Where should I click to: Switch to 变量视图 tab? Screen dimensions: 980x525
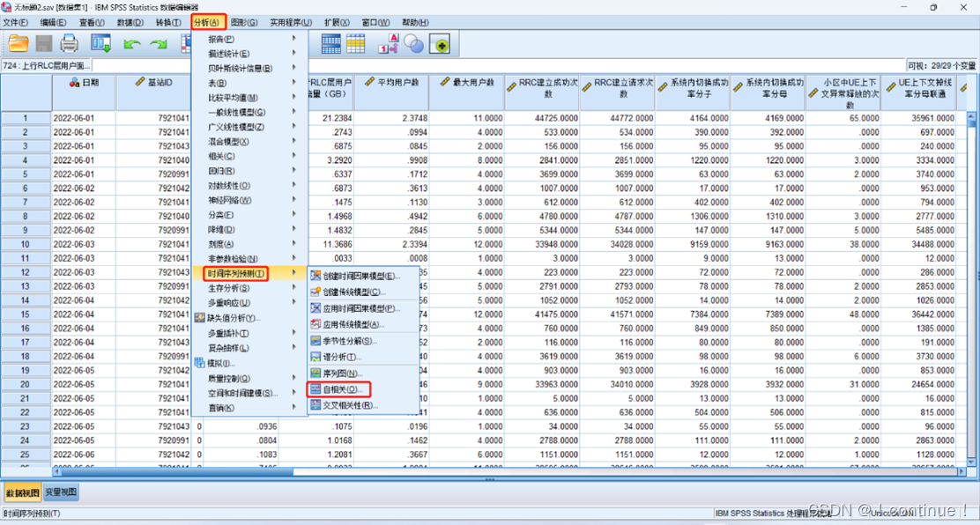[62, 492]
